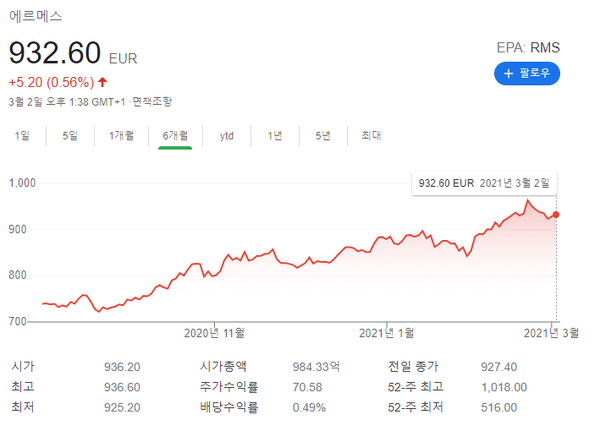Click the 시가총액 label
Image resolution: width=600 pixels, height=431 pixels.
(x=223, y=366)
